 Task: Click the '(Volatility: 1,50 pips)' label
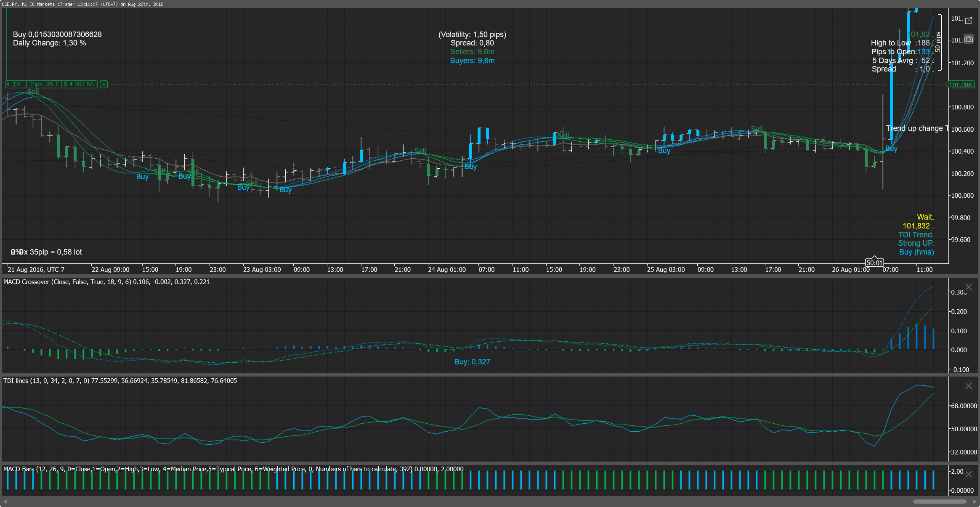tap(472, 35)
